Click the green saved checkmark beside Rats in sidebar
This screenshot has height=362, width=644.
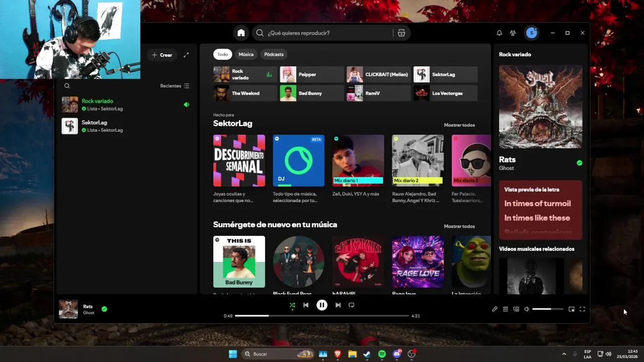pyautogui.click(x=580, y=163)
